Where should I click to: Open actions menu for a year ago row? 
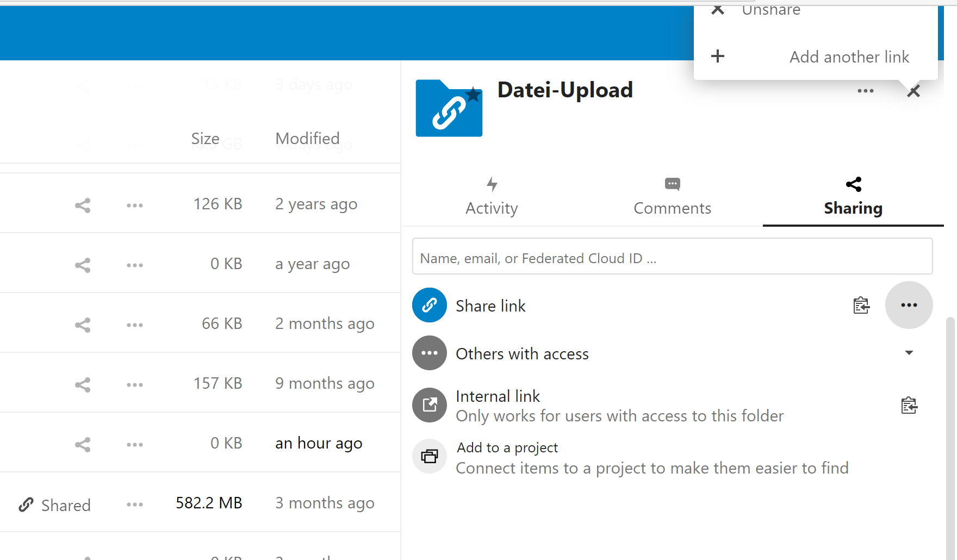(x=135, y=265)
